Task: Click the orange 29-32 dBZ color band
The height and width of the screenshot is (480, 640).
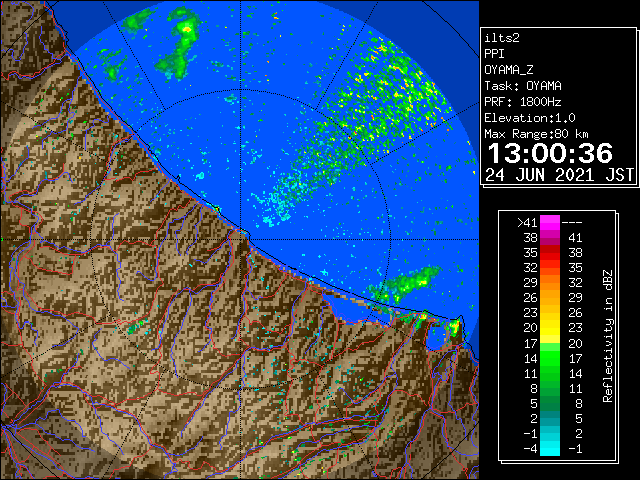Action: 550,283
